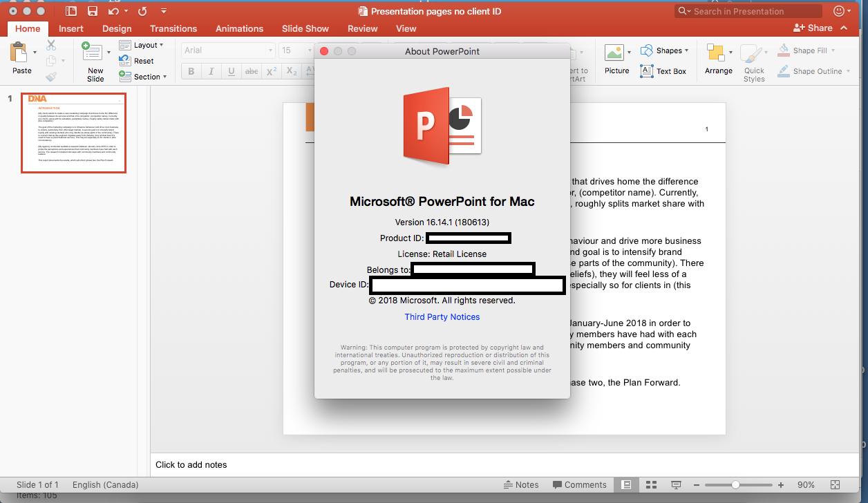
Task: Start Slide Show view icon
Action: click(x=677, y=485)
